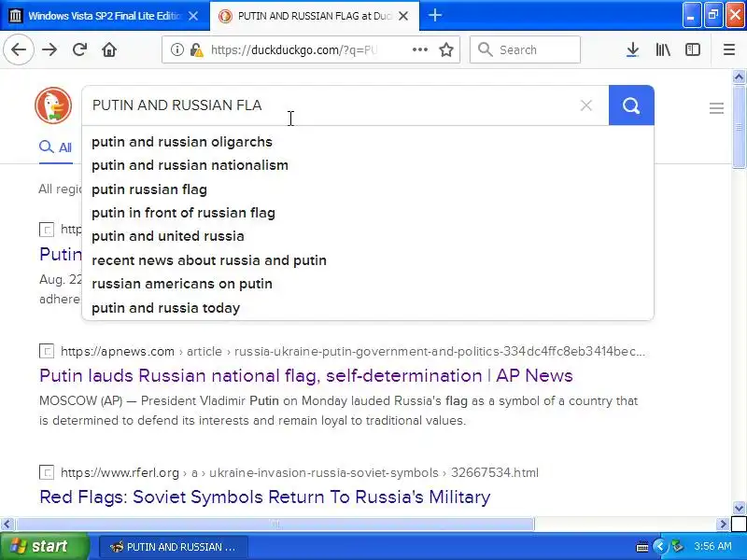Screen dimensions: 747x560
Task: Click the apnews.com result URL
Action: coord(353,352)
